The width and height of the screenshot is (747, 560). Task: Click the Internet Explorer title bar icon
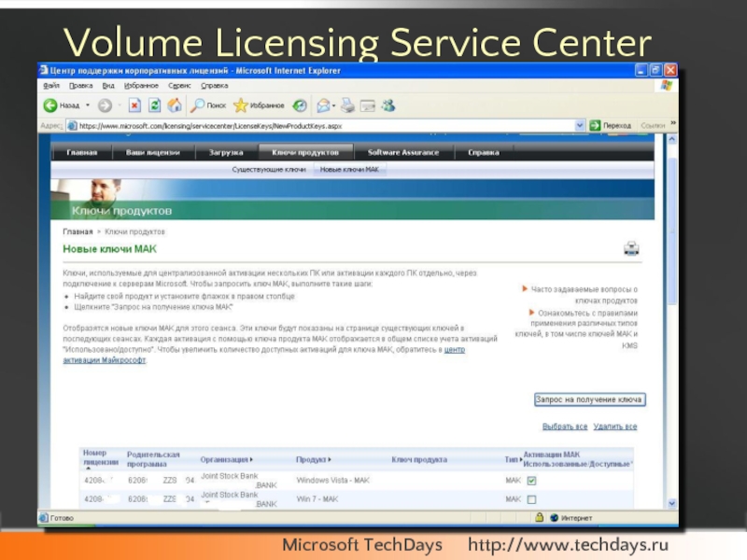coord(44,71)
